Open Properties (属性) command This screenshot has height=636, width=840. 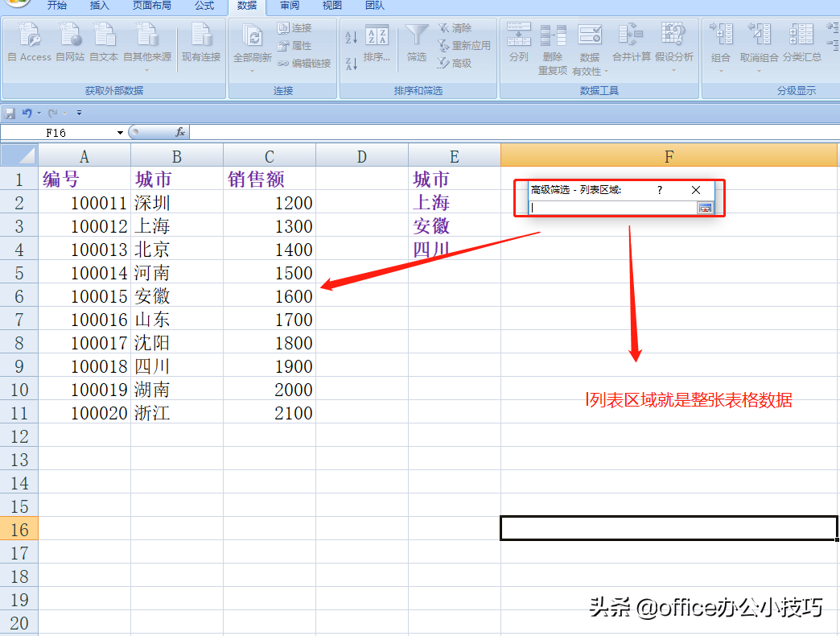[x=294, y=46]
